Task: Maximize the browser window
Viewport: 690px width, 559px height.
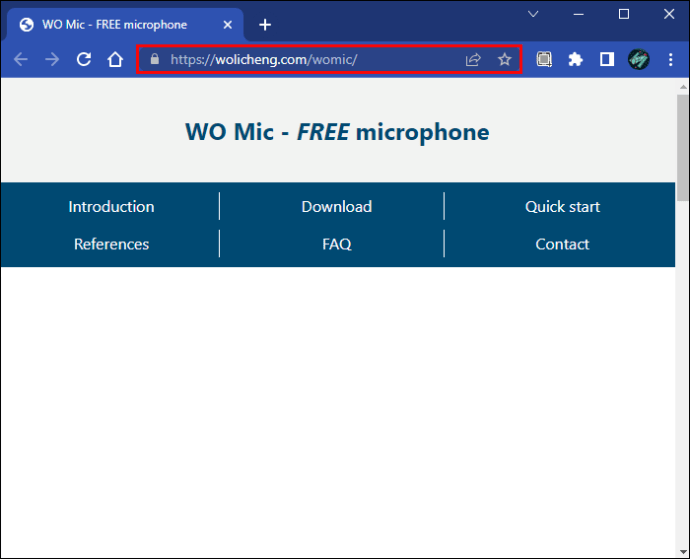Action: tap(624, 14)
